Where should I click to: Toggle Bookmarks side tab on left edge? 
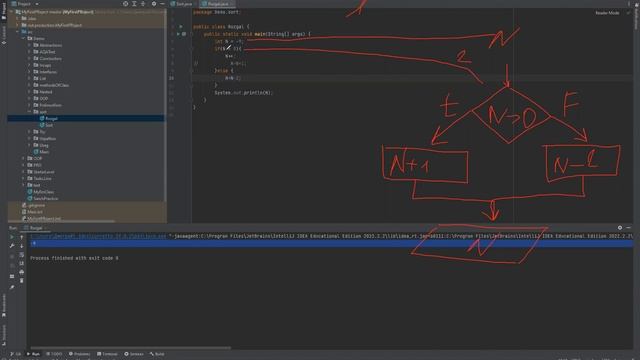4,306
